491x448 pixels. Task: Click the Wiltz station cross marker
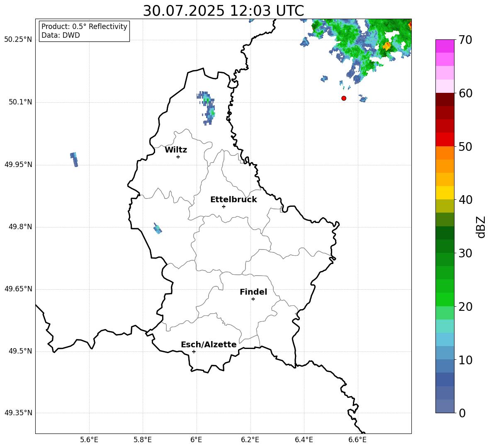click(178, 157)
